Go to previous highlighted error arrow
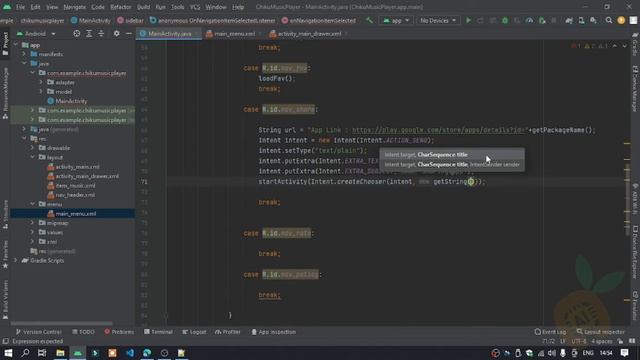Viewport: 640px width, 360px height. click(615, 46)
